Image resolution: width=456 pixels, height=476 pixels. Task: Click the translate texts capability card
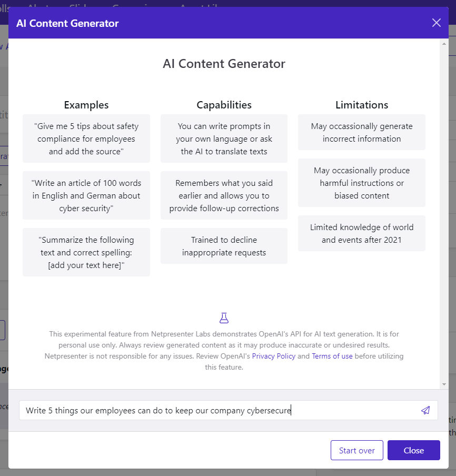click(x=224, y=138)
